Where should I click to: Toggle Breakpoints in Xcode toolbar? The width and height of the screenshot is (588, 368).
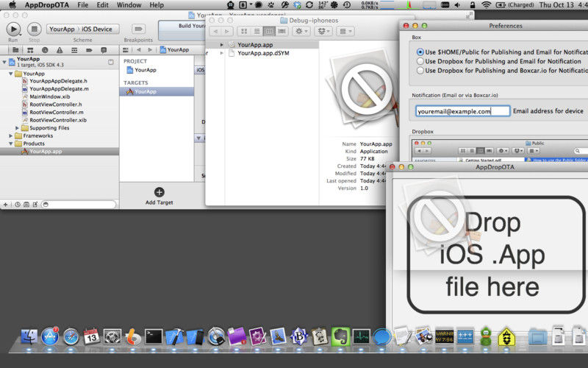click(138, 29)
